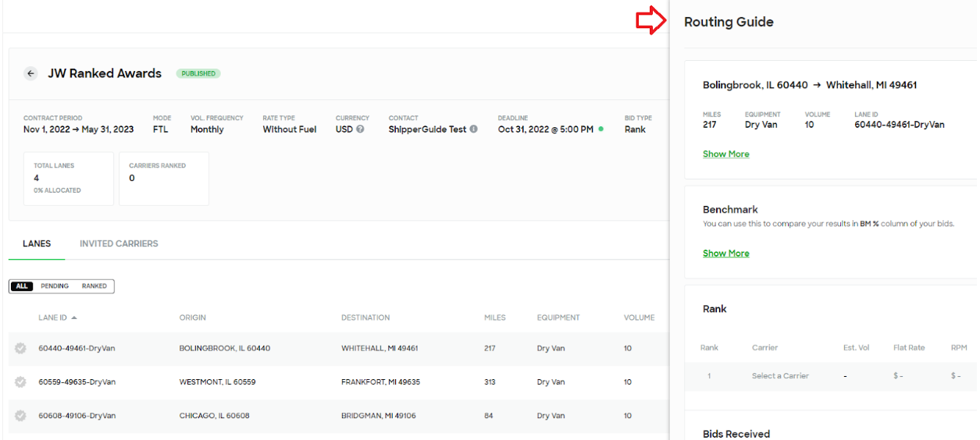Open lane 60559-49635-DryVan row

[338, 382]
